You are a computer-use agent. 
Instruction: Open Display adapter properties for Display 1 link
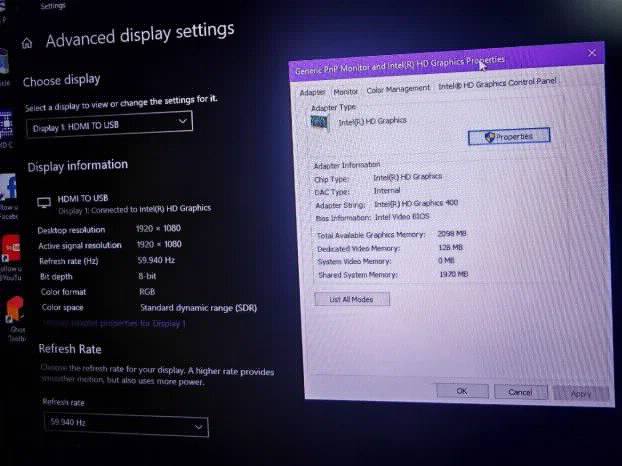[115, 324]
